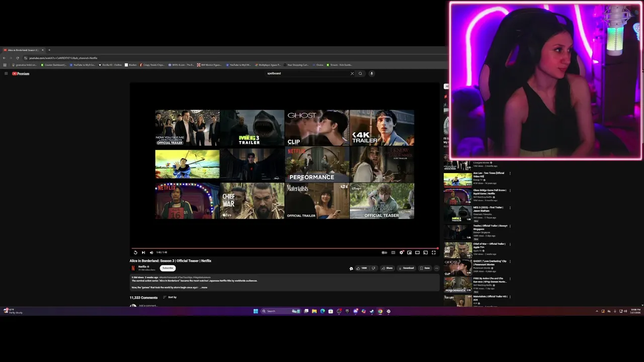The image size is (644, 362).
Task: Save the video to a playlist
Action: 425,268
